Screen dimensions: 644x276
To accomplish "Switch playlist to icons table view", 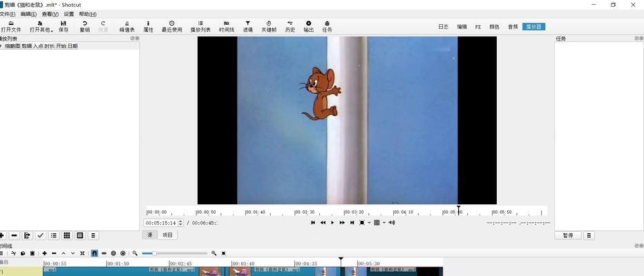I will click(x=80, y=235).
